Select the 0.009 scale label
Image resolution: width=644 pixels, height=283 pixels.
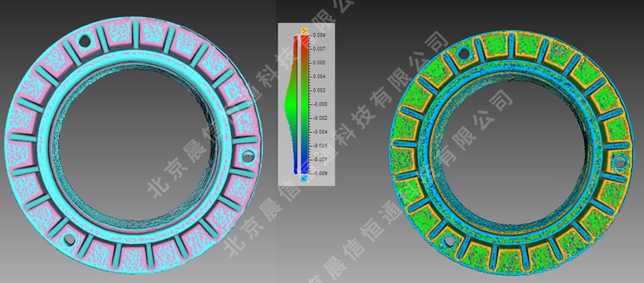tap(319, 35)
